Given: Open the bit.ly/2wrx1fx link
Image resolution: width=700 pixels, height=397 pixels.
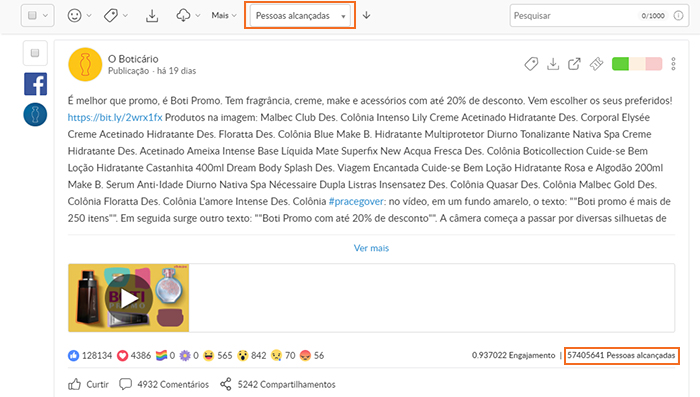Looking at the screenshot, I should tap(115, 117).
